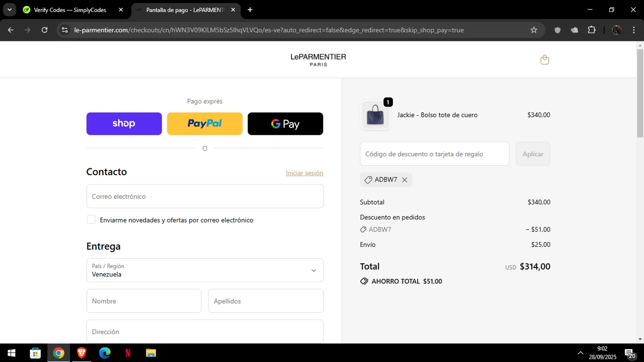The height and width of the screenshot is (362, 644).
Task: Click the scrollbar down arrow
Action: (640, 339)
